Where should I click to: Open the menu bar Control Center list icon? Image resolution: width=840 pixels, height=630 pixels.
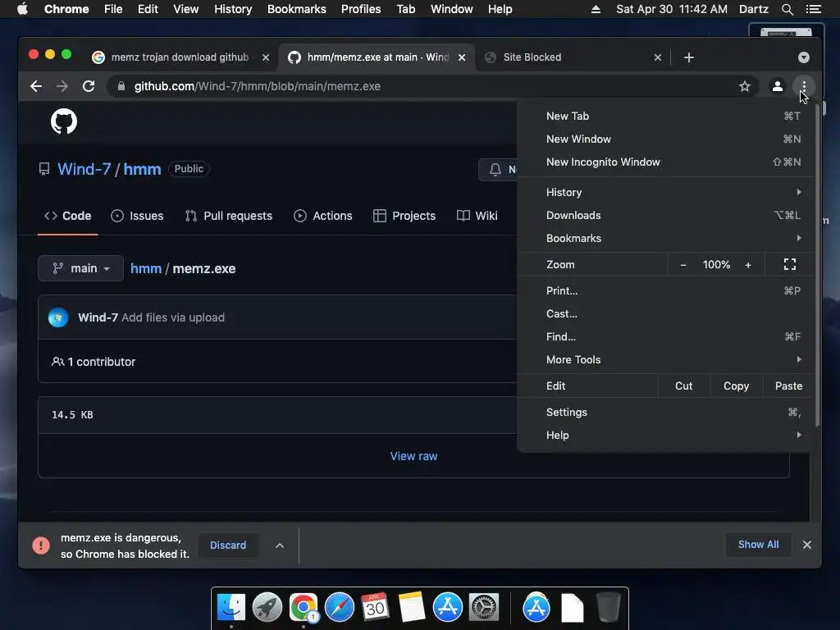813,9
